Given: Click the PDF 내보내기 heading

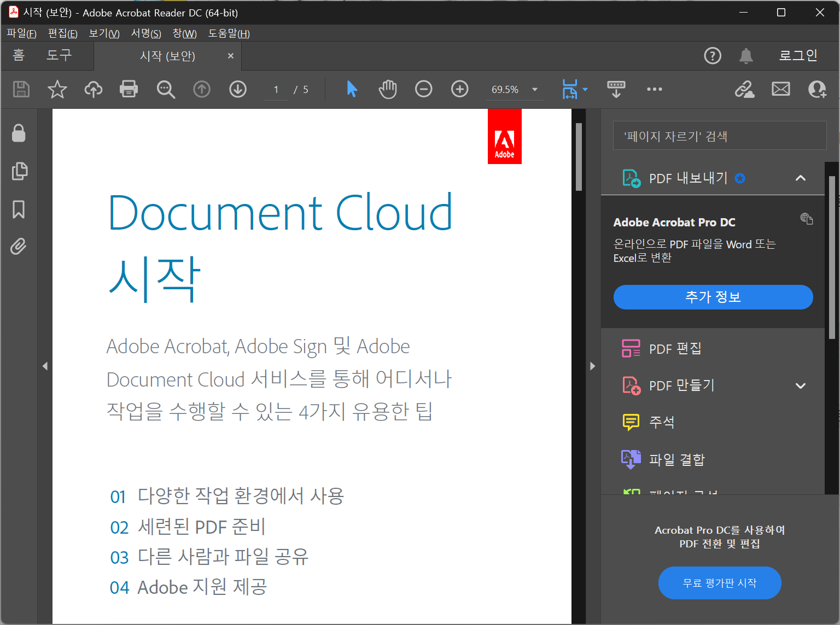Looking at the screenshot, I should [688, 178].
